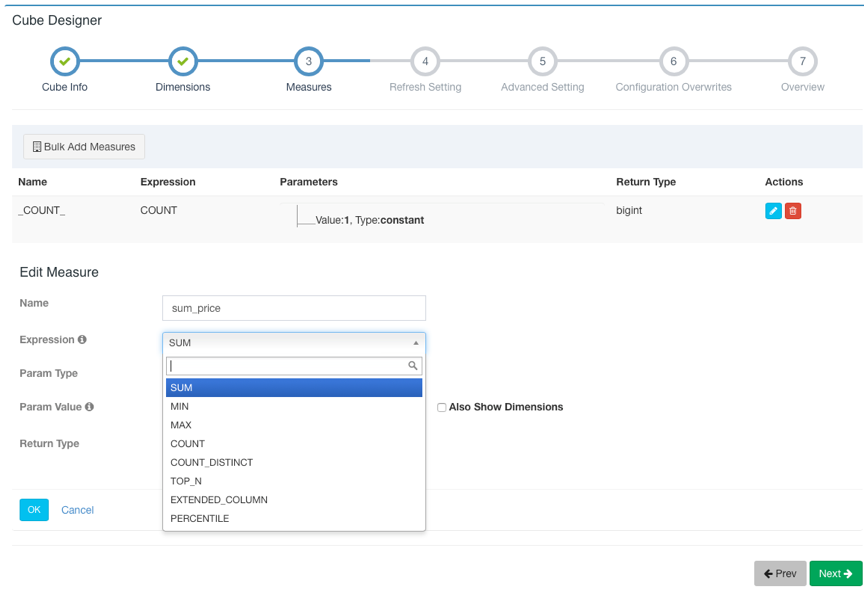Click the Cube Info step checkmark circle

(65, 62)
